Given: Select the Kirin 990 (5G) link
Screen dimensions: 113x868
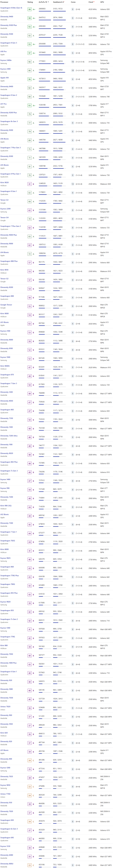Looking at the screenshot, I should click(6, 506).
